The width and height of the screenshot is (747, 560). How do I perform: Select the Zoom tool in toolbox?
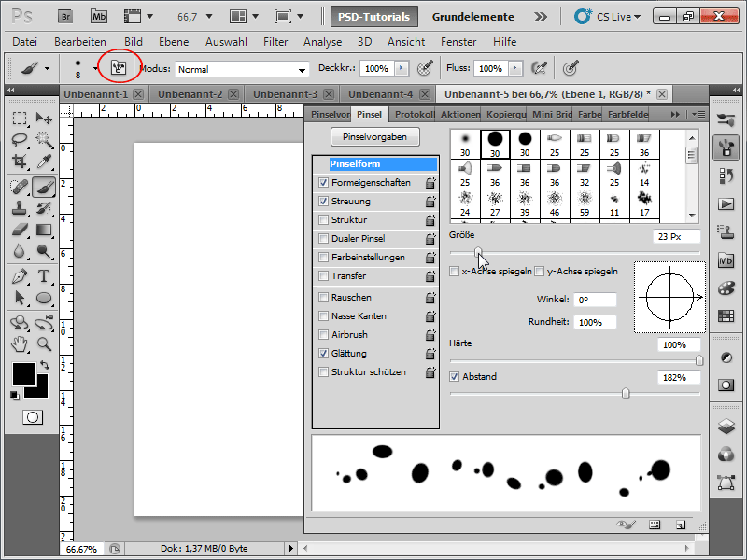click(44, 343)
